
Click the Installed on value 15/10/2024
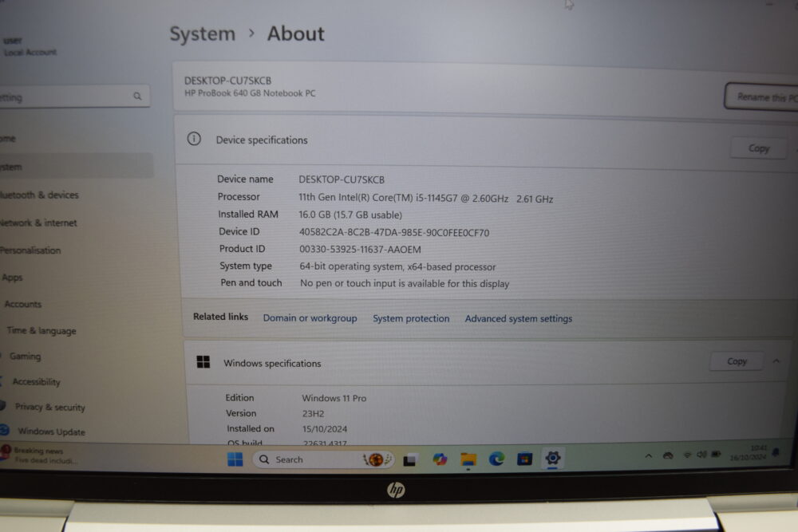pos(325,429)
